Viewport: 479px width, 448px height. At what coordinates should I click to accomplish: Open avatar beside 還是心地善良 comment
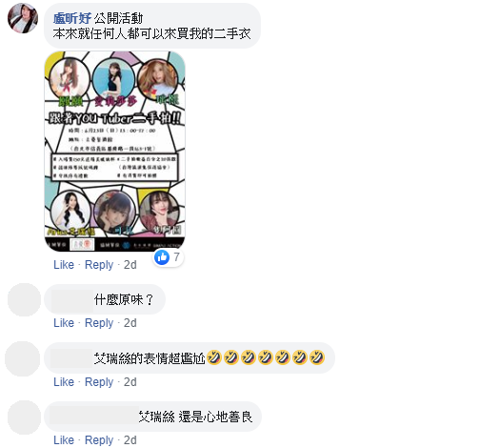(24, 417)
